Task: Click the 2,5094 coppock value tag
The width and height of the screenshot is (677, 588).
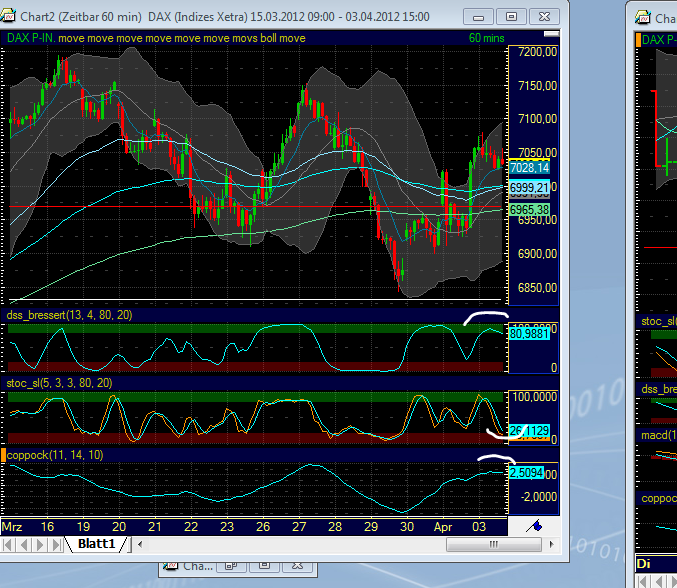Action: point(526,473)
